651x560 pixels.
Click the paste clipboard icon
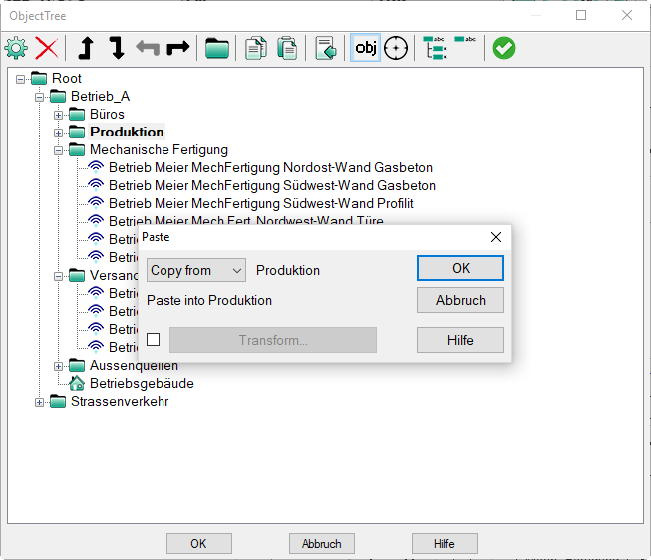(287, 48)
